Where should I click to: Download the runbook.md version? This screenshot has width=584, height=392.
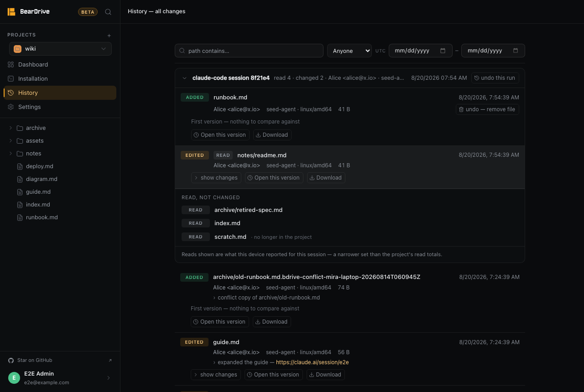272,135
